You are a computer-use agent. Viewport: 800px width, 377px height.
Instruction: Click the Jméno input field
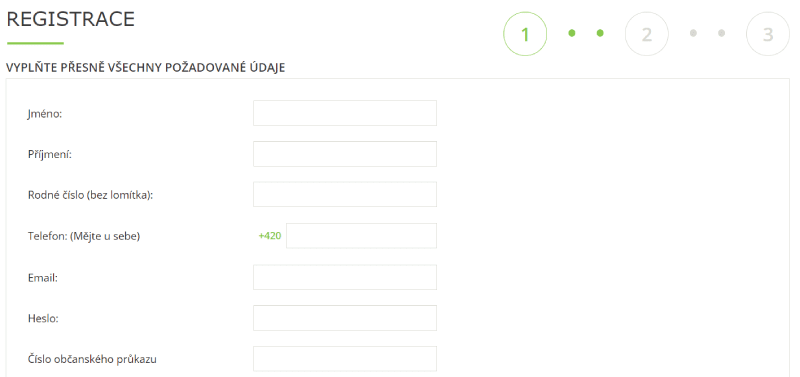[x=345, y=113]
